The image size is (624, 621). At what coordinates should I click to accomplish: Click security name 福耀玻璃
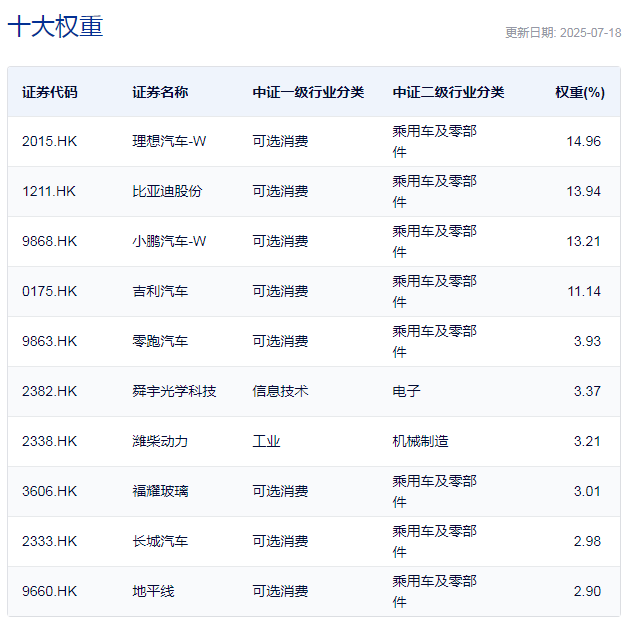point(160,491)
